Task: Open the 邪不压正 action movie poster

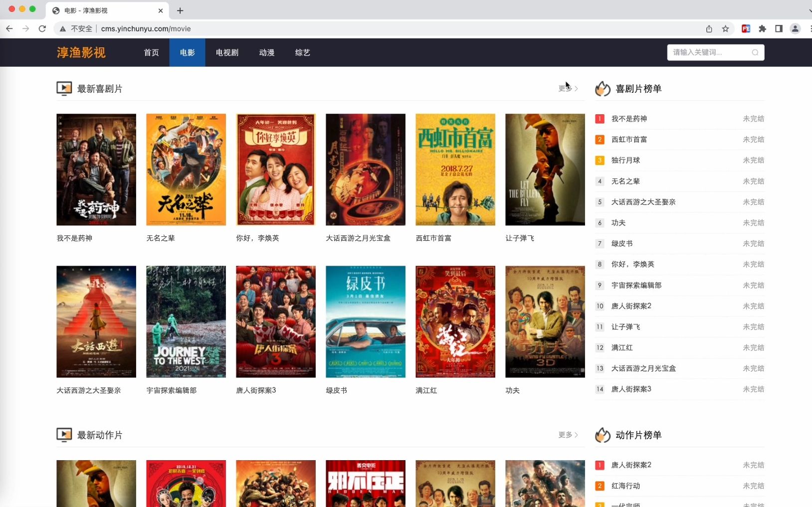Action: point(366,484)
